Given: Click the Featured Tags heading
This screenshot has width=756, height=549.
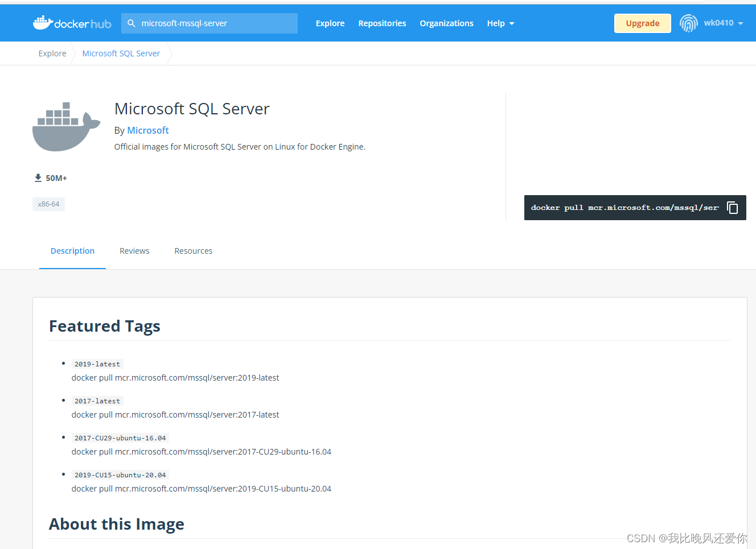Looking at the screenshot, I should [105, 326].
